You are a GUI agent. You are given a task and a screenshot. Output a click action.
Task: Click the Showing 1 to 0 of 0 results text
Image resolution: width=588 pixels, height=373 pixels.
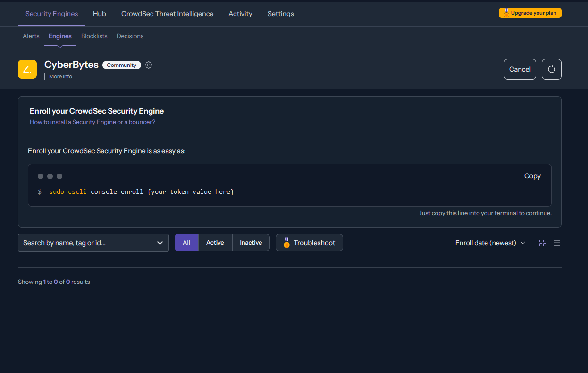point(54,282)
